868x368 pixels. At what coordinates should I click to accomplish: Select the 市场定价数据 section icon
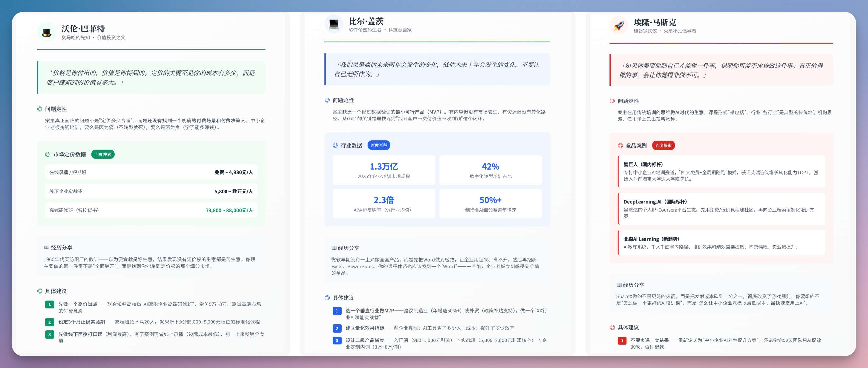point(48,154)
